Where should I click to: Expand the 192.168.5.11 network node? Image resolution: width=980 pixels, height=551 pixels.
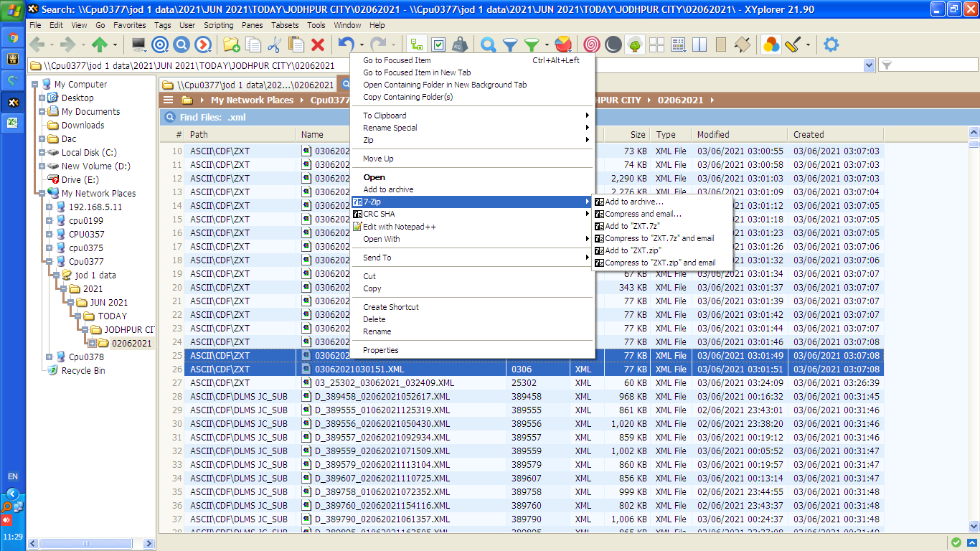pyautogui.click(x=49, y=207)
